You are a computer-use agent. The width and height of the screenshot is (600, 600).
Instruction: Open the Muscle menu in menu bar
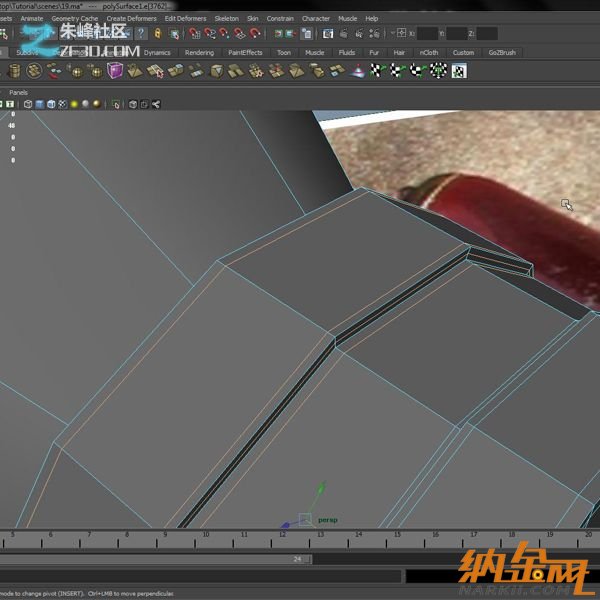click(347, 18)
